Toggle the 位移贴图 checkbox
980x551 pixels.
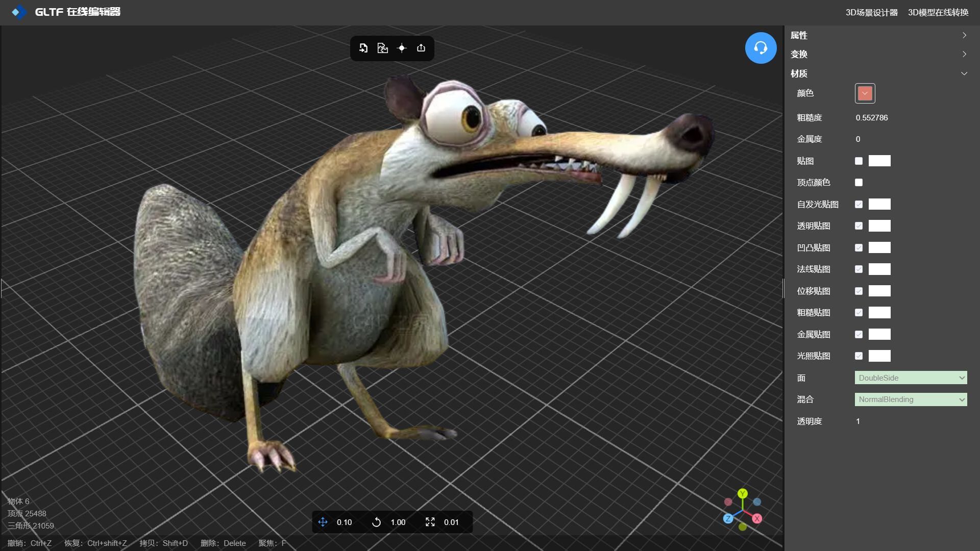pos(859,291)
